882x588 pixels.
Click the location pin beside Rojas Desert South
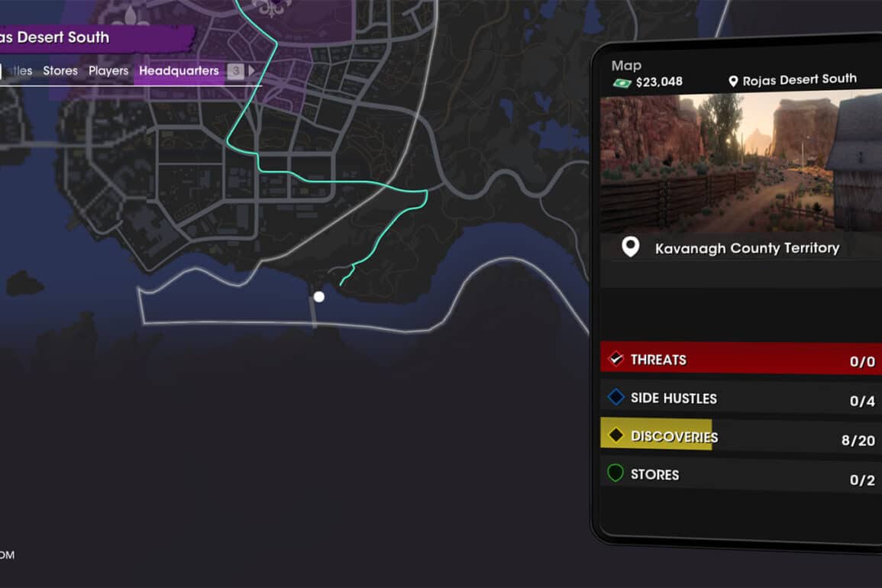pyautogui.click(x=733, y=82)
